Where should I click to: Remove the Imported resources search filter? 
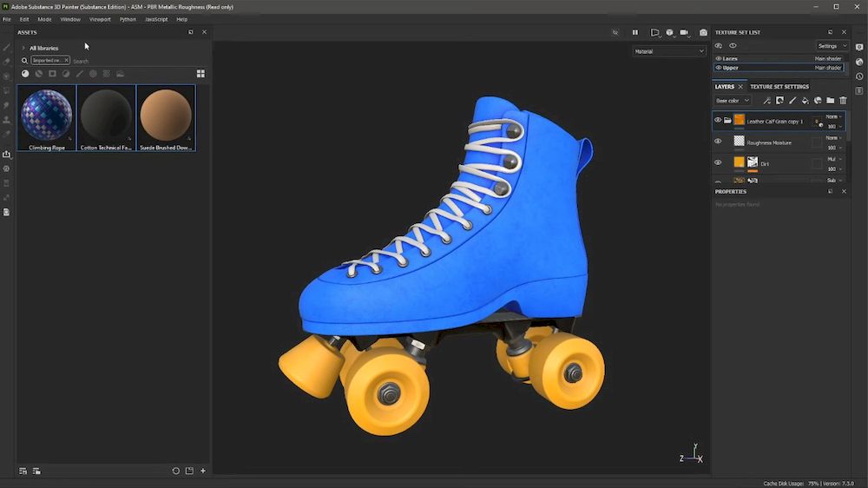[66, 61]
